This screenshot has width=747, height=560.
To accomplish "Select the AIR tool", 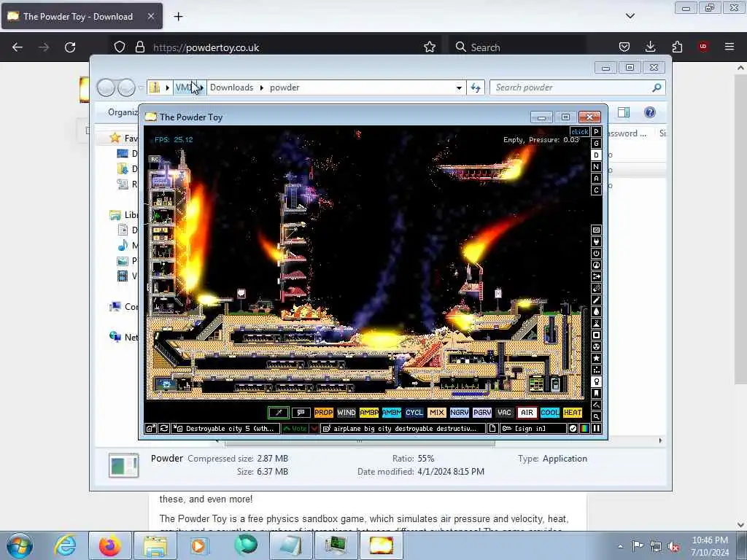I will pyautogui.click(x=527, y=413).
